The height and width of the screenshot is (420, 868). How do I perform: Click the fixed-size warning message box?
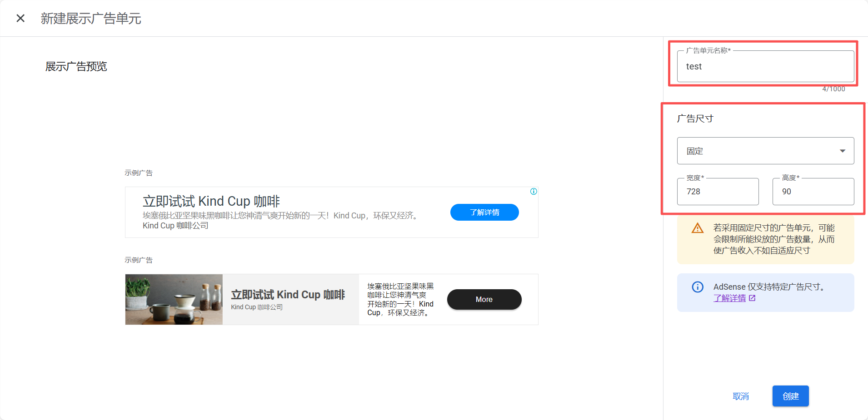click(x=765, y=239)
